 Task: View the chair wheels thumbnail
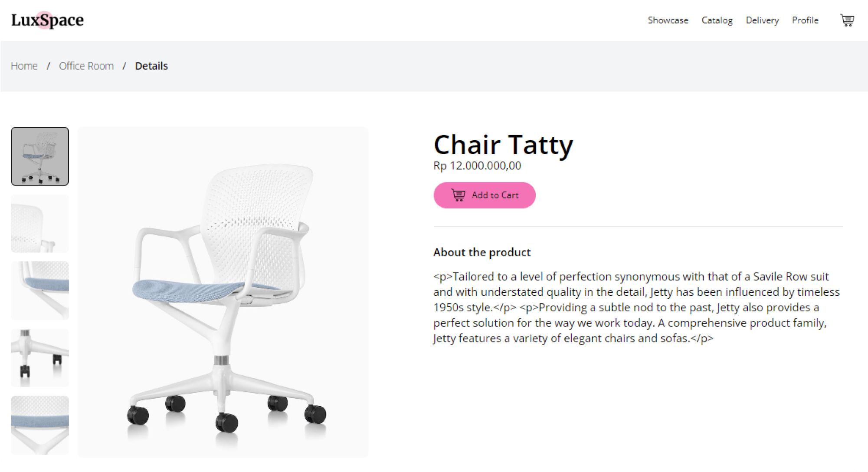click(40, 358)
